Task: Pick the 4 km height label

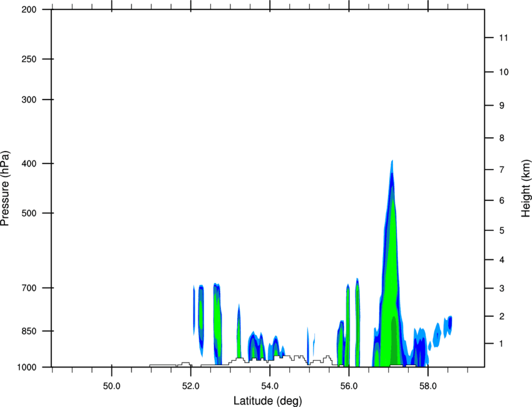Action: point(502,260)
